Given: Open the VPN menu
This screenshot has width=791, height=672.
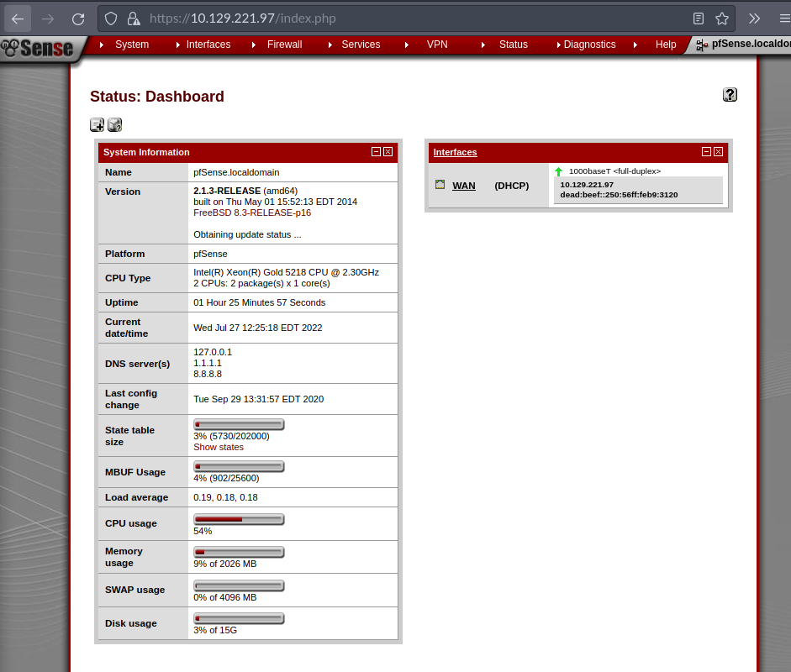Looking at the screenshot, I should click(x=437, y=45).
